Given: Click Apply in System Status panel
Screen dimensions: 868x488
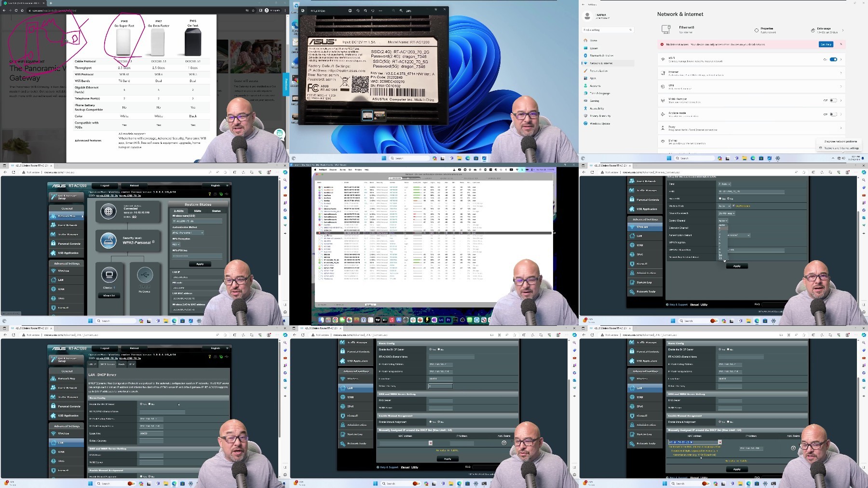Looking at the screenshot, I should 200,264.
